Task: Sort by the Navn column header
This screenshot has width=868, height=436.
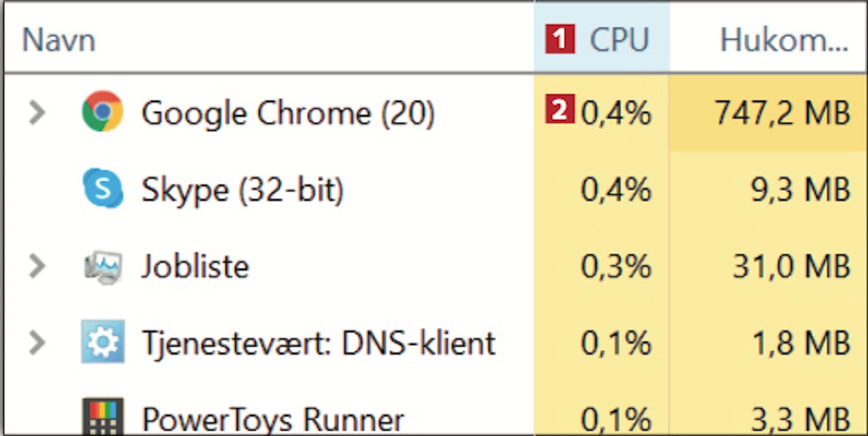Action: 58,41
